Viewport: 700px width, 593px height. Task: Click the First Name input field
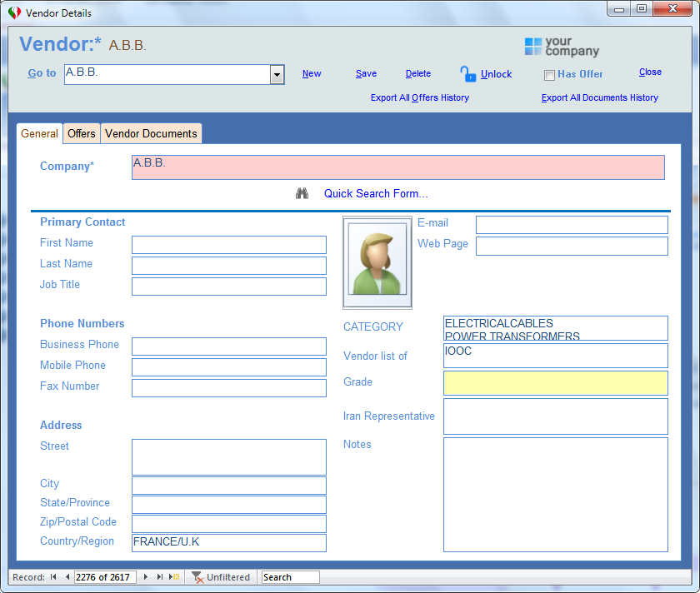point(229,245)
